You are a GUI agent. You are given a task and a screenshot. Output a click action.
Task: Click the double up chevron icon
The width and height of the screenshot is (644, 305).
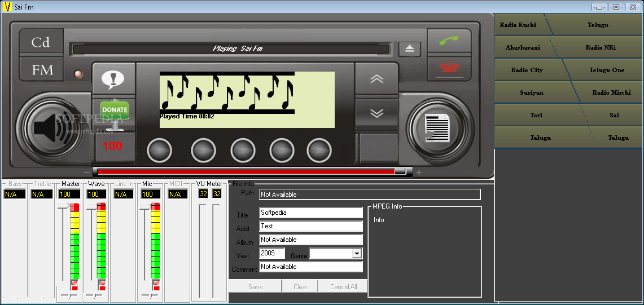(x=376, y=79)
